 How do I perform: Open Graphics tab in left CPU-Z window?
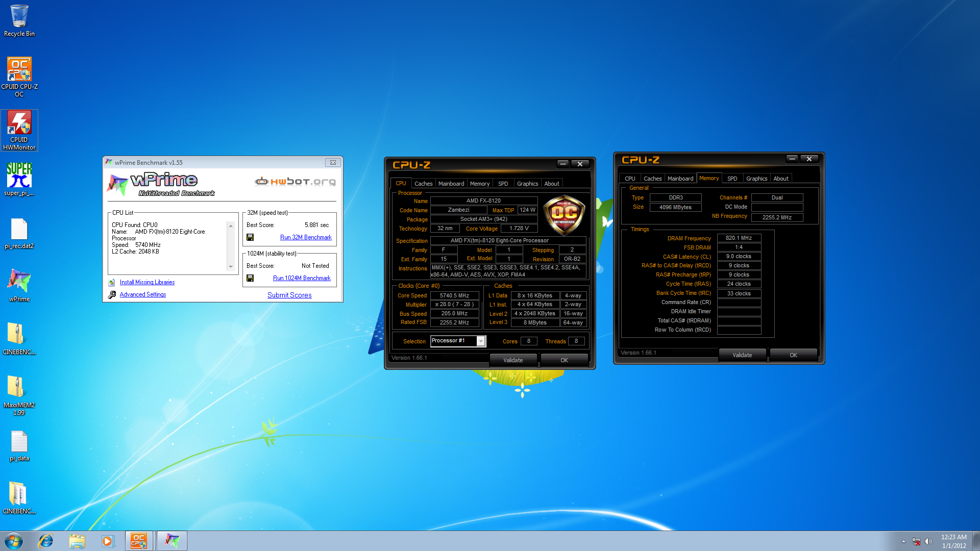[x=527, y=184]
